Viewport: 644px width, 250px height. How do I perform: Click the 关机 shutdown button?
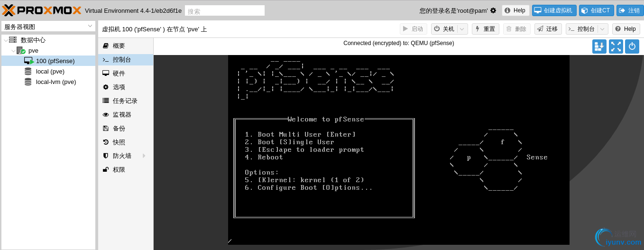pos(444,29)
